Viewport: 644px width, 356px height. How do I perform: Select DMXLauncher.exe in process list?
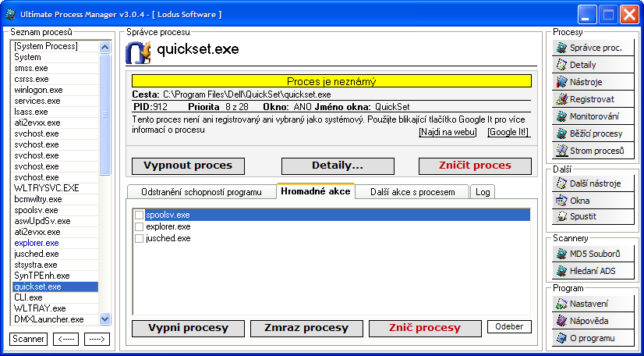[x=55, y=319]
